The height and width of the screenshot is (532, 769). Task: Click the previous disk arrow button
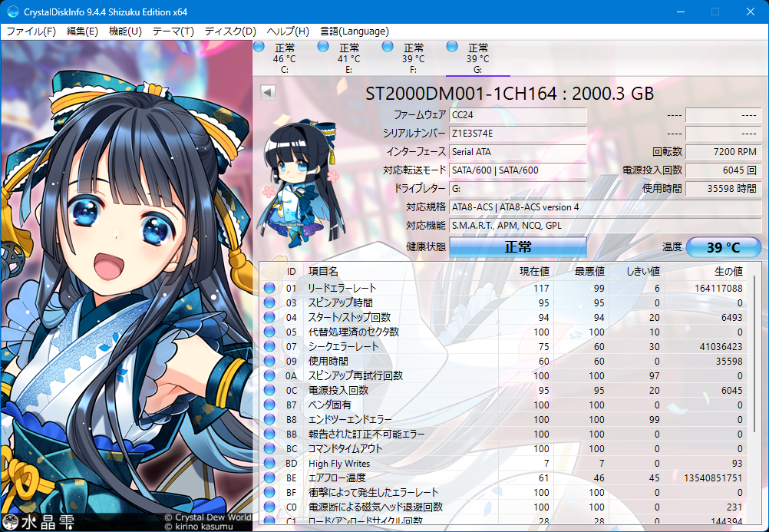pos(268,92)
